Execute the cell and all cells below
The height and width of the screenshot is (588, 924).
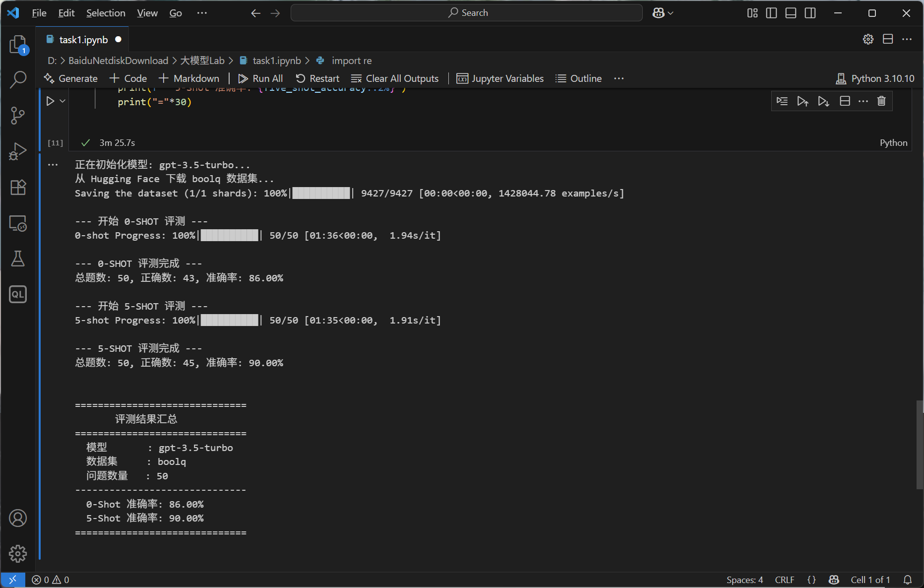824,101
